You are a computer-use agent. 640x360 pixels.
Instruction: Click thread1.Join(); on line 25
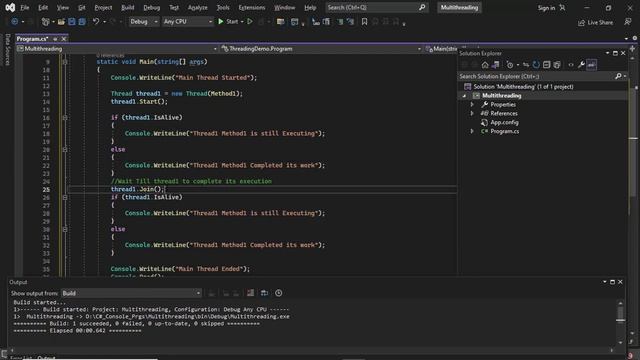137,189
